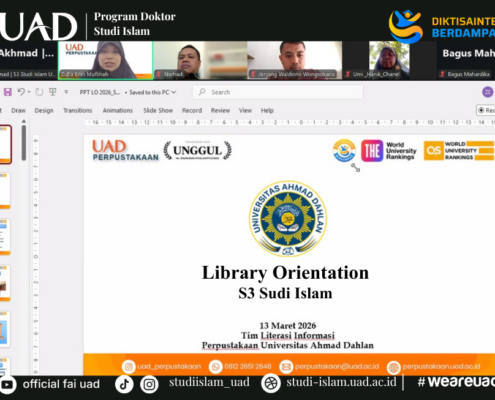The width and height of the screenshot is (495, 400).
Task: Click the Undo arrow icon
Action: 21,92
